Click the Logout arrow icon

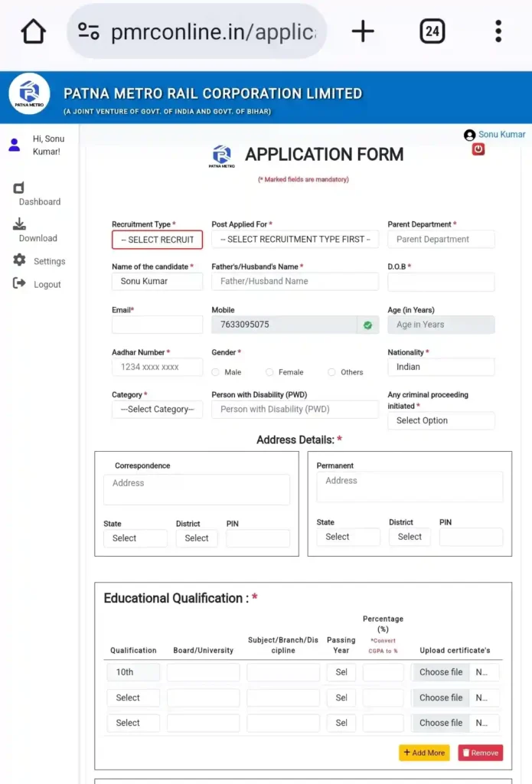(19, 283)
